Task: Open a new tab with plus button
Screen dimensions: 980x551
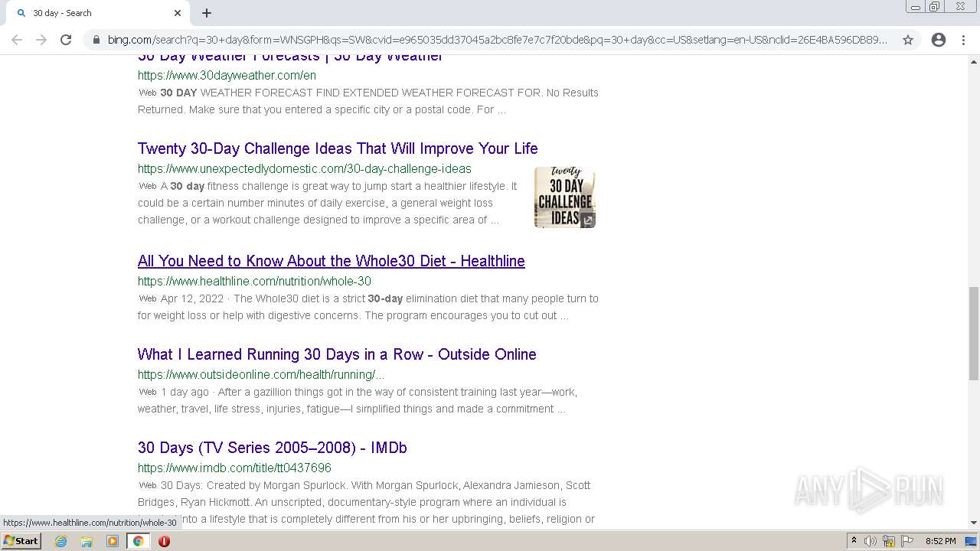Action: coord(207,13)
